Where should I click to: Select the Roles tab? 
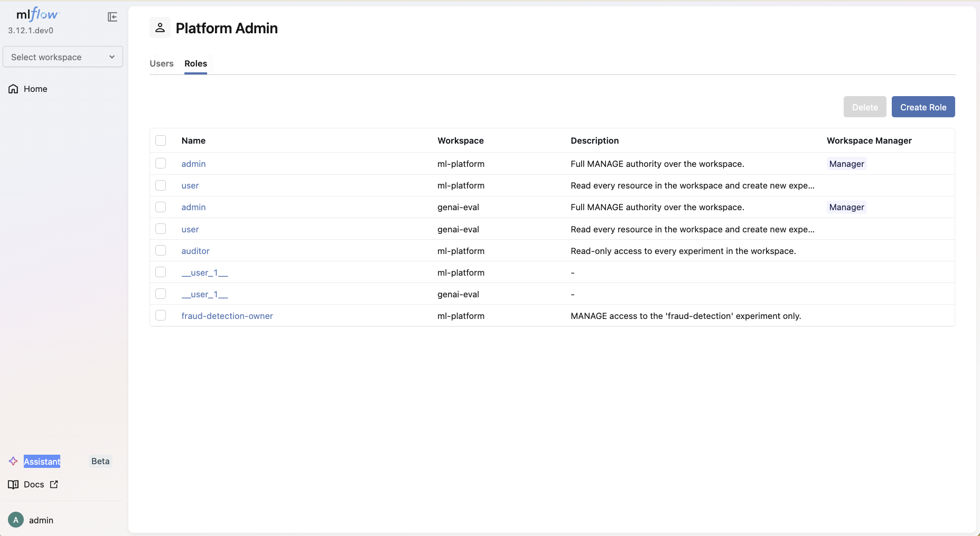(195, 63)
